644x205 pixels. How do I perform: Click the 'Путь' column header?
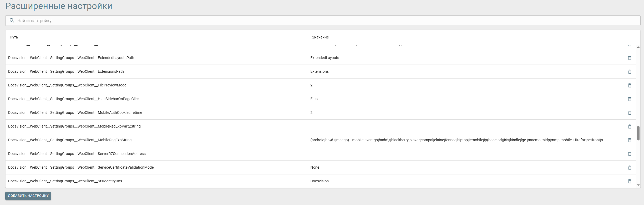pyautogui.click(x=14, y=37)
